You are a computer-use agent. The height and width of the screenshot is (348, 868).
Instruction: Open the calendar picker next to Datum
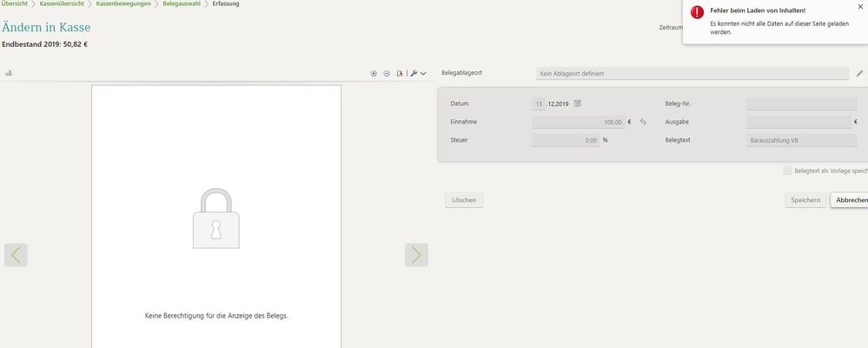click(578, 104)
